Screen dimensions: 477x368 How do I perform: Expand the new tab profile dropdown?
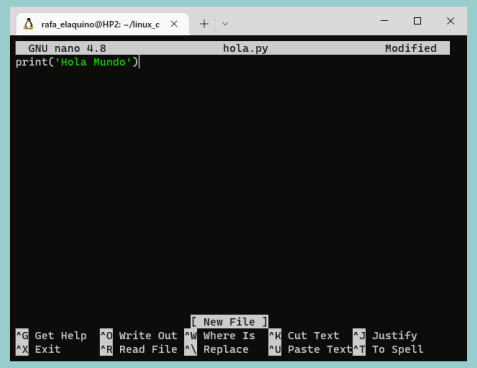click(225, 24)
